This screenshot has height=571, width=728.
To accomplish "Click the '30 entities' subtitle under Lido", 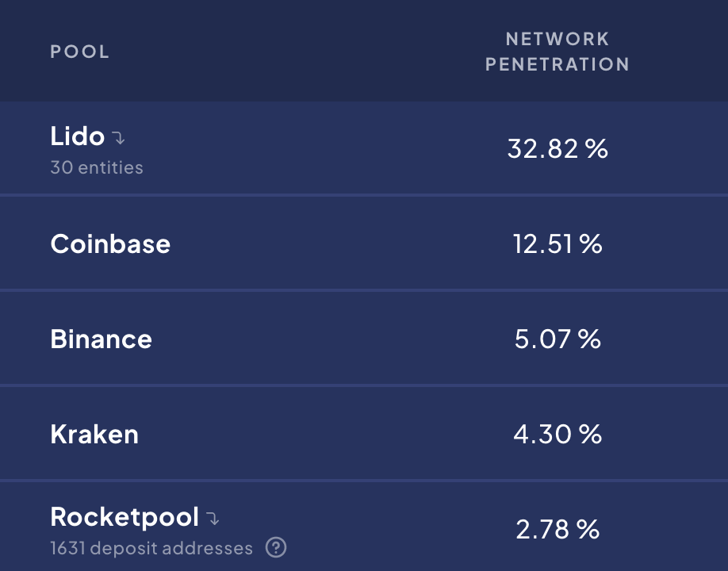I will pyautogui.click(x=97, y=167).
